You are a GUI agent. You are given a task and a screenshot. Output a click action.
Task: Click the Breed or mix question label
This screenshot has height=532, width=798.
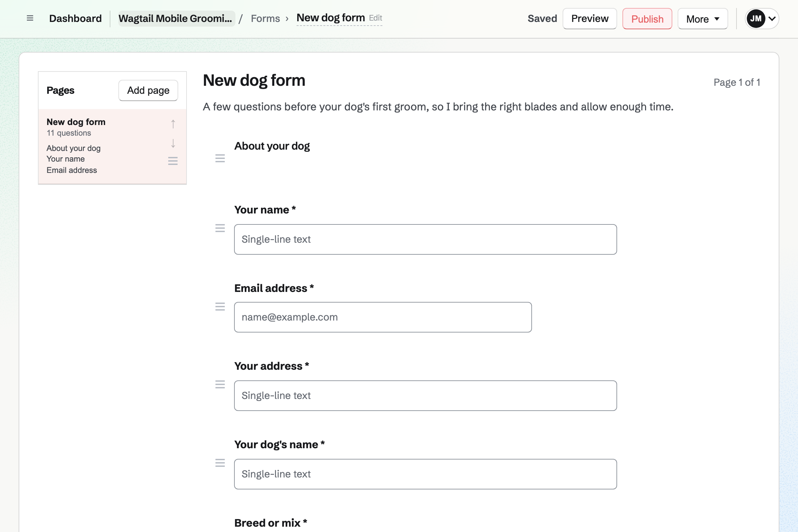[x=271, y=523]
